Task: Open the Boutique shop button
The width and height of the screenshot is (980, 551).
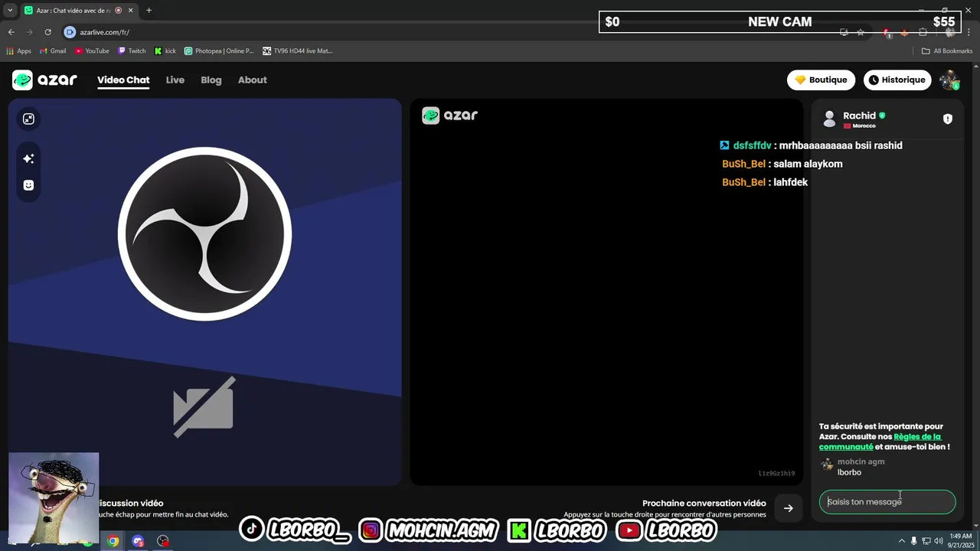Action: [821, 80]
